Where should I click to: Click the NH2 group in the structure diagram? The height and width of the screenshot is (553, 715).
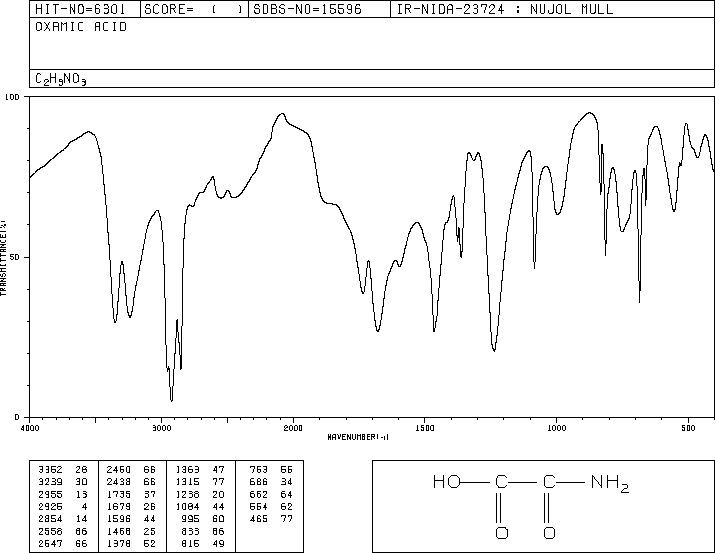(610, 483)
